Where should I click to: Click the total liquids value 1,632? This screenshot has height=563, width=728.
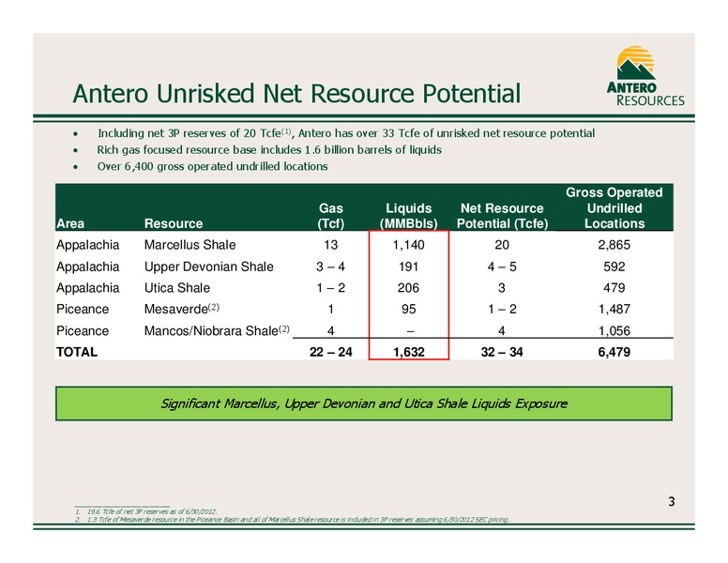point(409,352)
